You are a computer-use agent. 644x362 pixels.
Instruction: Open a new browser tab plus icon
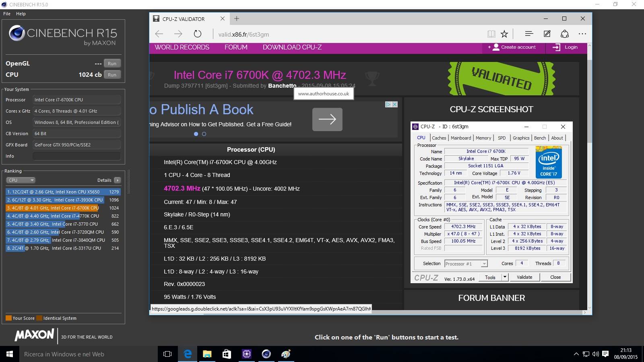click(x=237, y=19)
